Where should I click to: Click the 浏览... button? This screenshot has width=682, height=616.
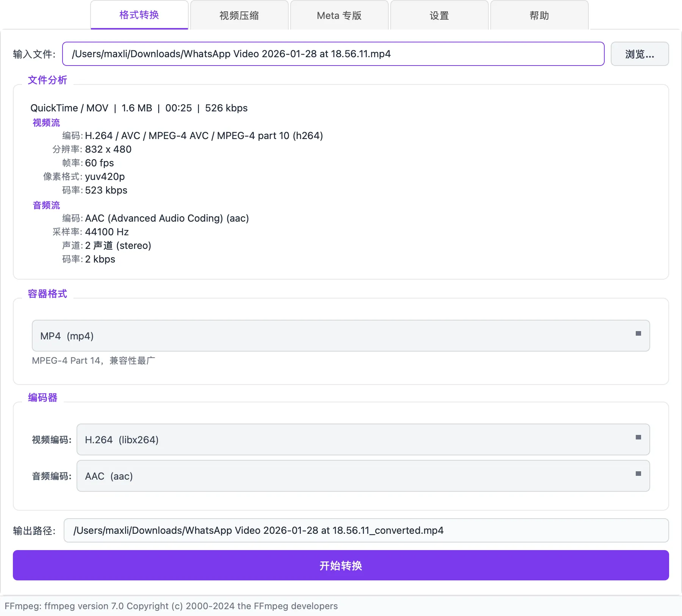(640, 54)
